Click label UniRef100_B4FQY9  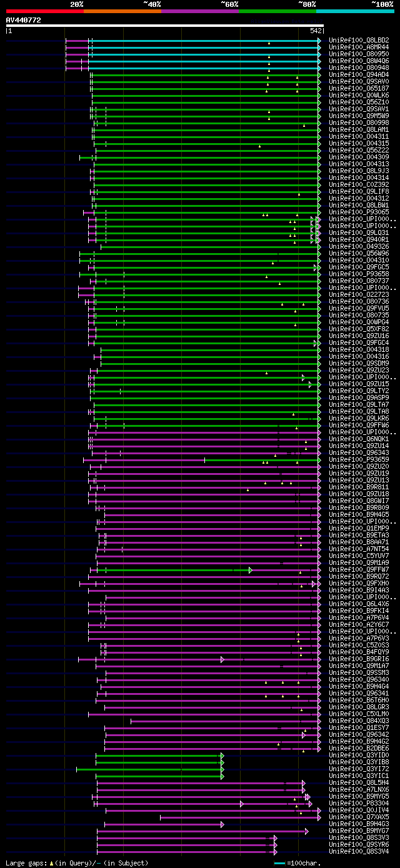[359, 652]
